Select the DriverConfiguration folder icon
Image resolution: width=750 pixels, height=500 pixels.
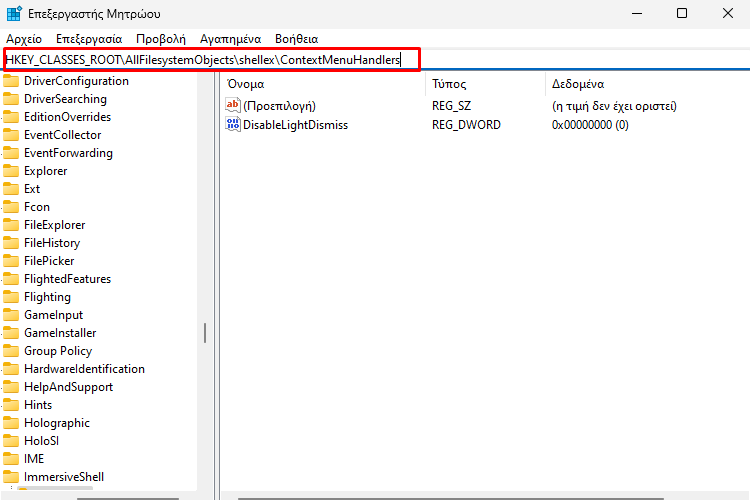pos(11,81)
